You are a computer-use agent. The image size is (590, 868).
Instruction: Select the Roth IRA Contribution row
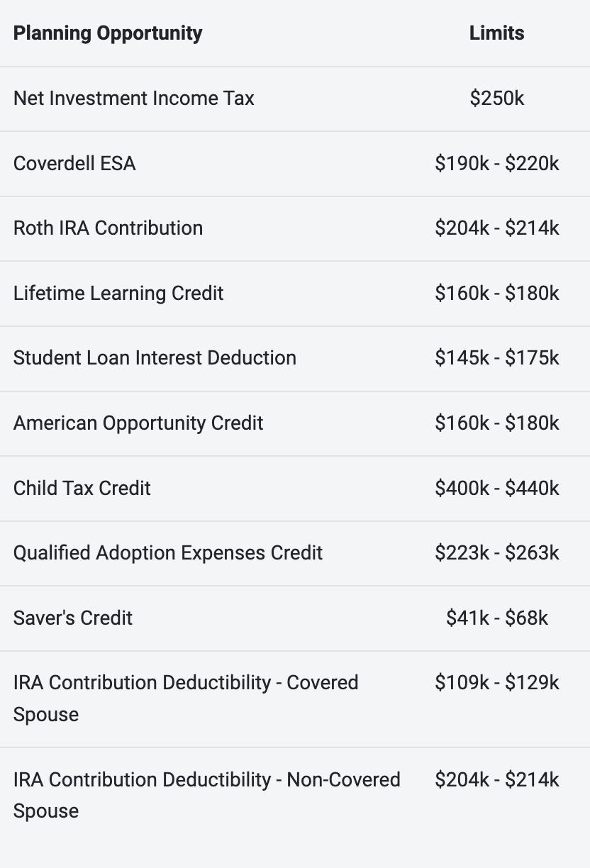[295, 228]
